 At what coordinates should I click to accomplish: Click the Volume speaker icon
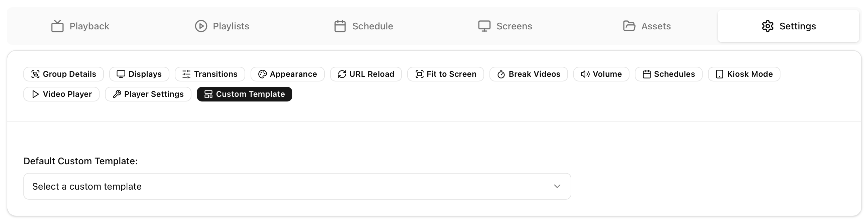pos(585,74)
